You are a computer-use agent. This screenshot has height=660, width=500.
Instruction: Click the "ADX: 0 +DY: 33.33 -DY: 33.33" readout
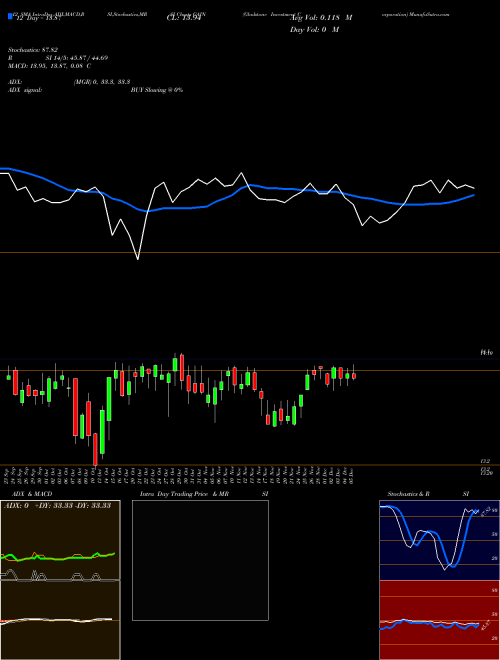tap(57, 506)
